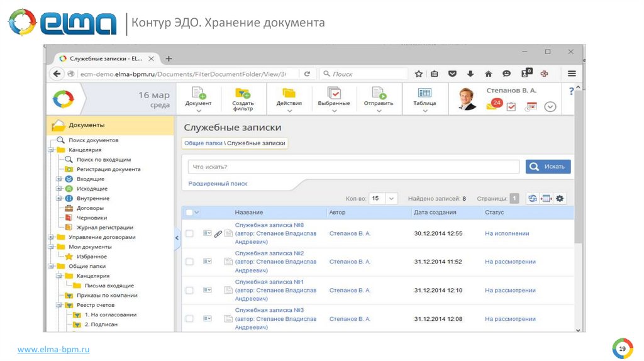644x361 pixels.
Task: Toggle the select-all checkbox in table header
Action: 189,213
